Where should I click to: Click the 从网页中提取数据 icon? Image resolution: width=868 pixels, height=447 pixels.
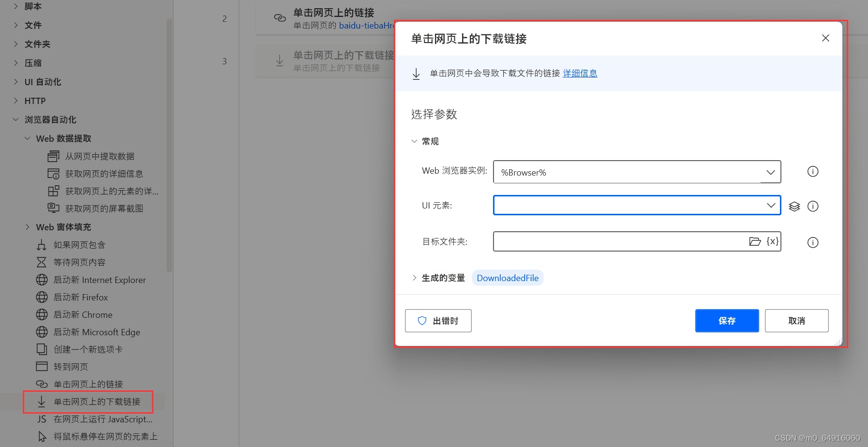54,156
